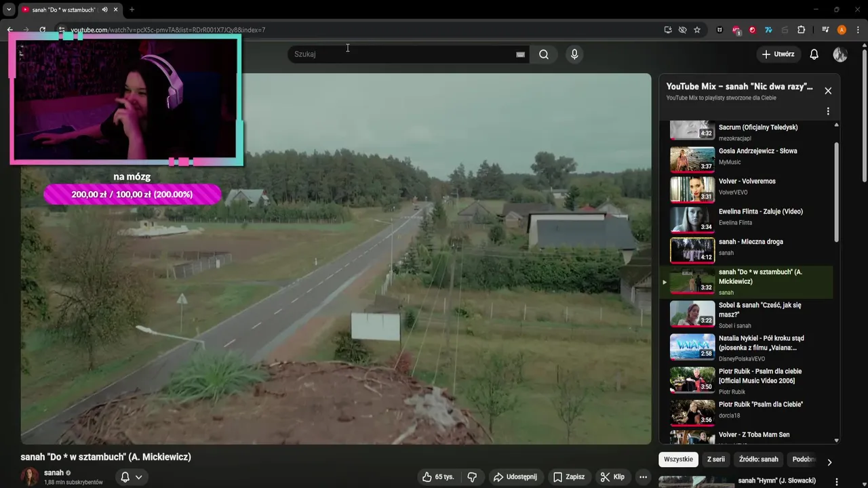This screenshot has width=868, height=488.
Task: Click the search magnifier button
Action: pyautogui.click(x=544, y=54)
